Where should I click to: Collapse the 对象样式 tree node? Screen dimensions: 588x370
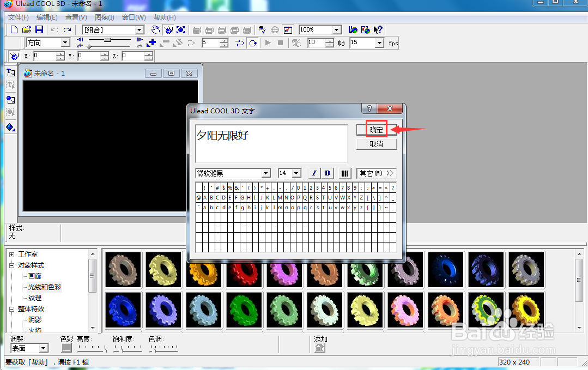(x=11, y=265)
